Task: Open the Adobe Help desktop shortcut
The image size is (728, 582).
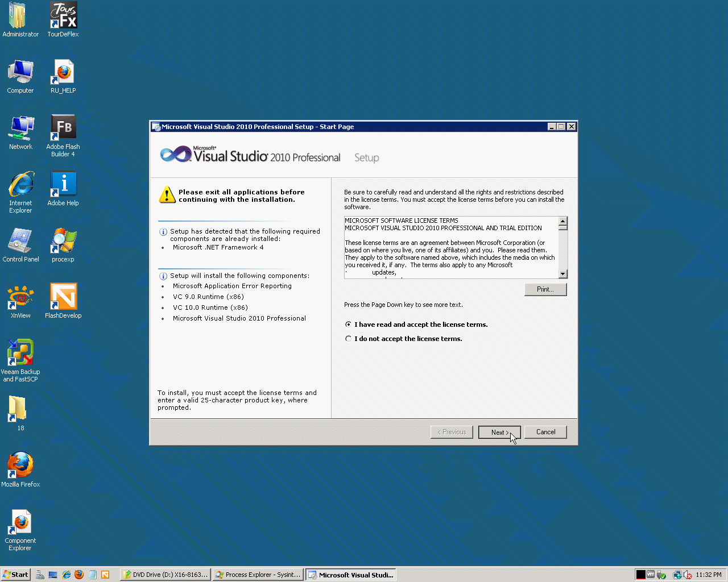Action: pyautogui.click(x=63, y=189)
